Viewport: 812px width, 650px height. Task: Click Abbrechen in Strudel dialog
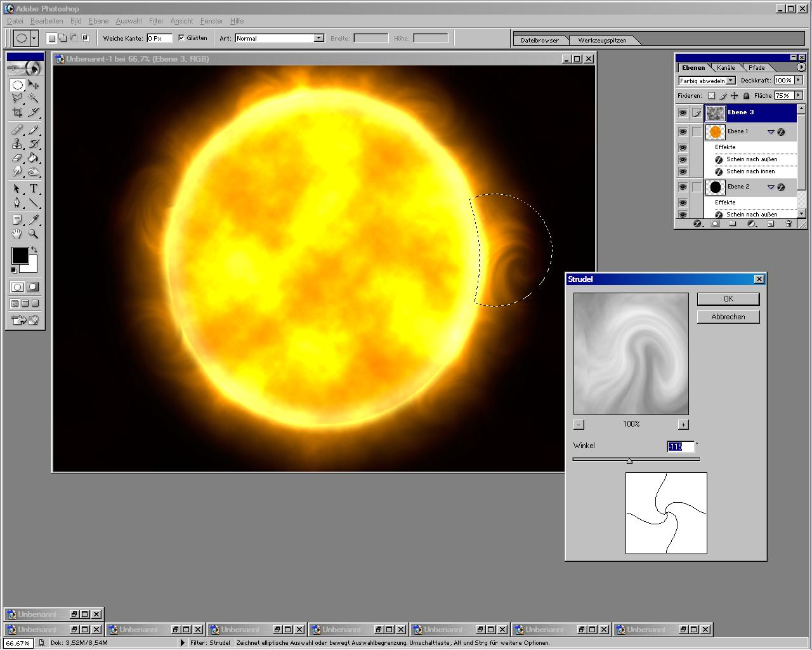pos(728,317)
